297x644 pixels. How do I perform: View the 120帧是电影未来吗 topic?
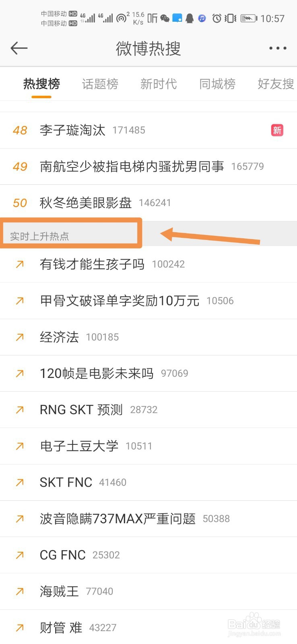click(x=148, y=374)
